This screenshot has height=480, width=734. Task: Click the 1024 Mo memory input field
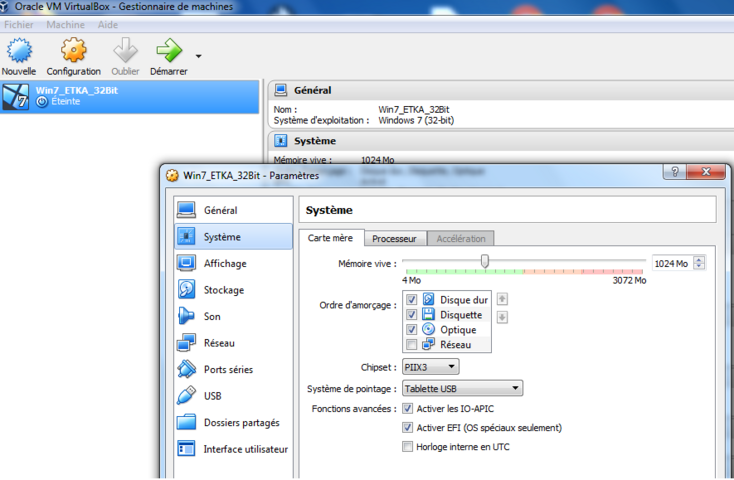[672, 263]
